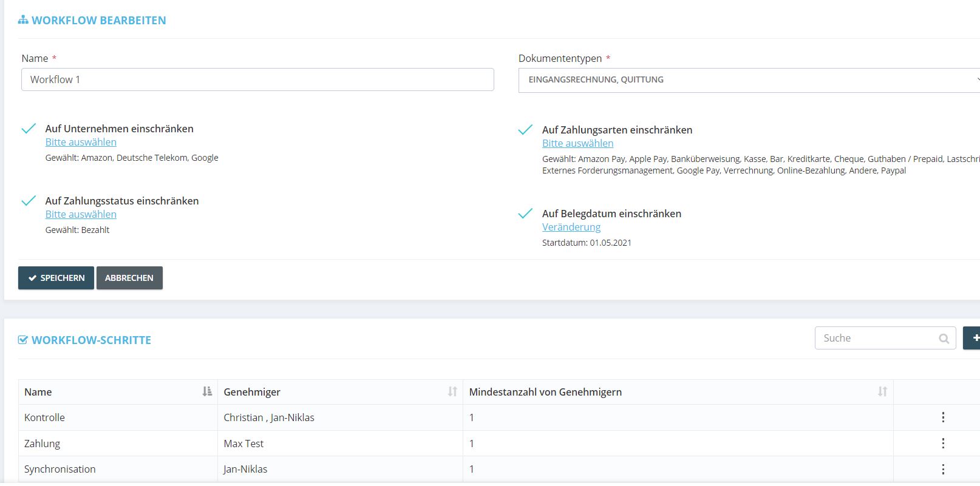980x486 pixels.
Task: Toggle Auf Belegdatum einschränken checkmark
Action: point(525,214)
